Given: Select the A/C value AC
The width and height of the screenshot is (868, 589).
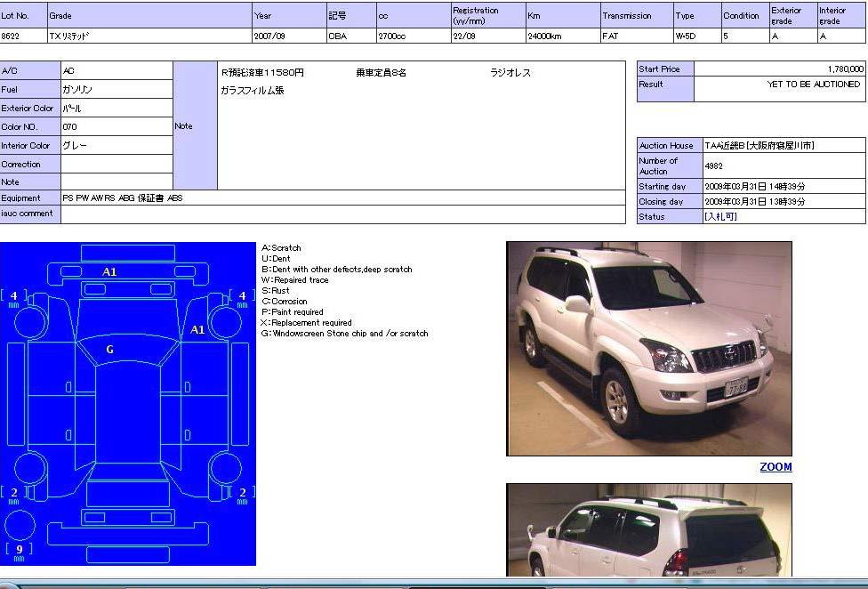Looking at the screenshot, I should [x=68, y=71].
